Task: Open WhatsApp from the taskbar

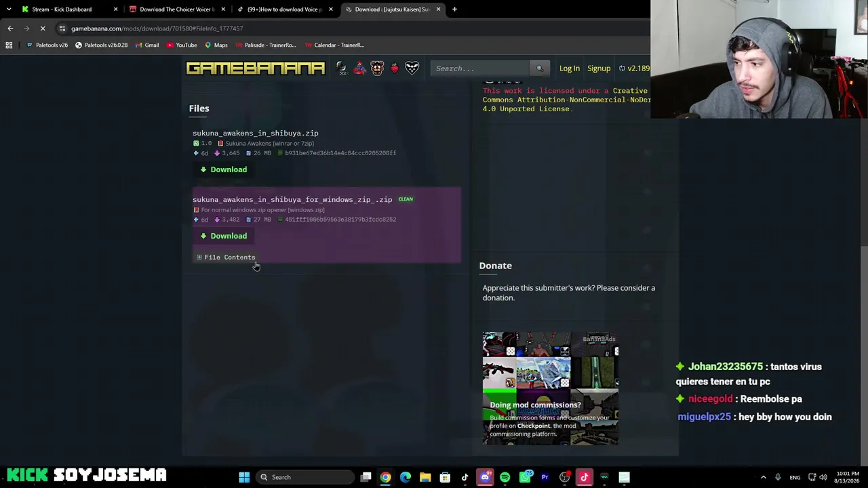Action: [x=525, y=477]
